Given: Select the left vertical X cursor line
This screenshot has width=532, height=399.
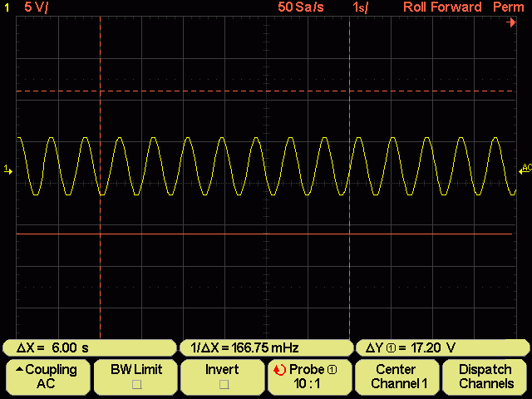Looking at the screenshot, I should [100, 176].
